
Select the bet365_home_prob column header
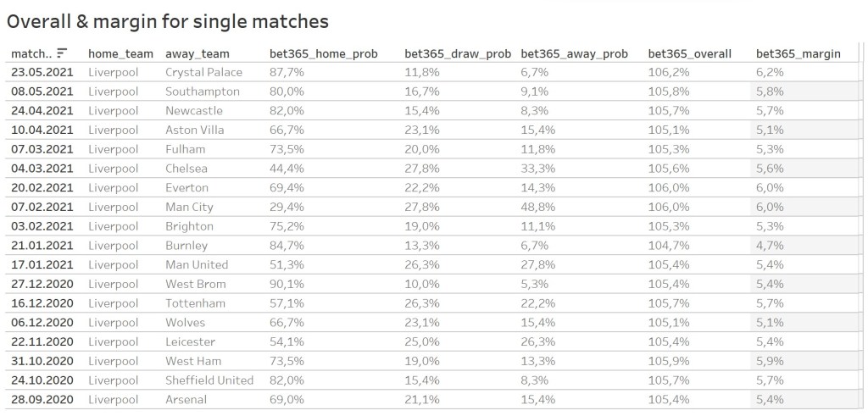point(323,53)
